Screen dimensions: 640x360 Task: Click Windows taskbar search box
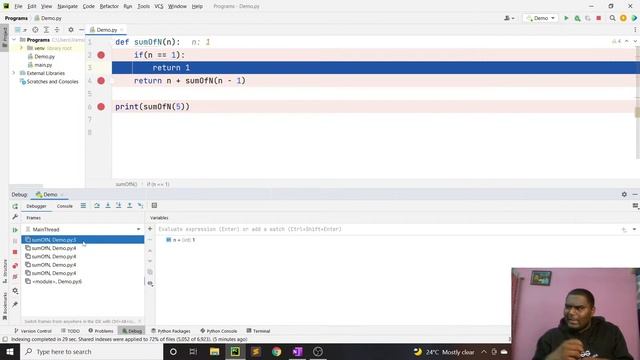coord(91,351)
